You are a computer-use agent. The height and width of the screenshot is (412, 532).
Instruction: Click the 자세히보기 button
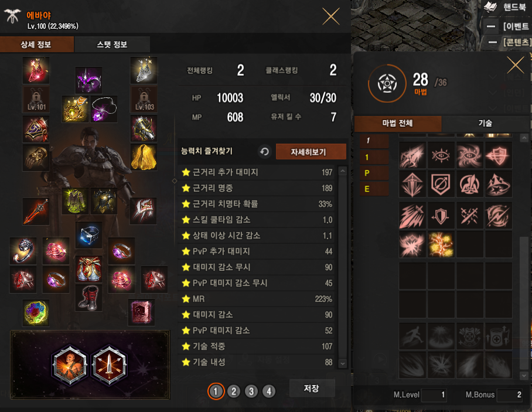(x=311, y=152)
